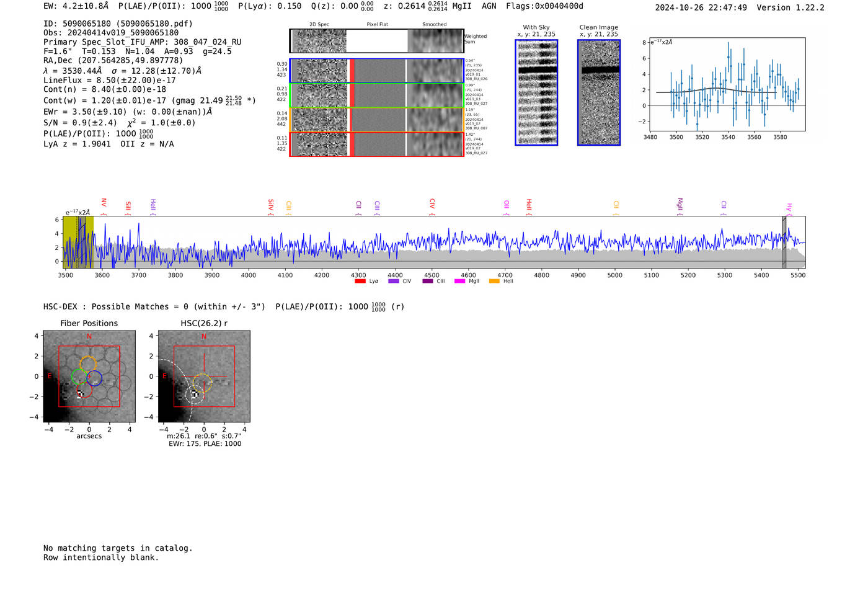868x591 pixels.
Task: Select the NV emission line marker
Action: [x=104, y=204]
